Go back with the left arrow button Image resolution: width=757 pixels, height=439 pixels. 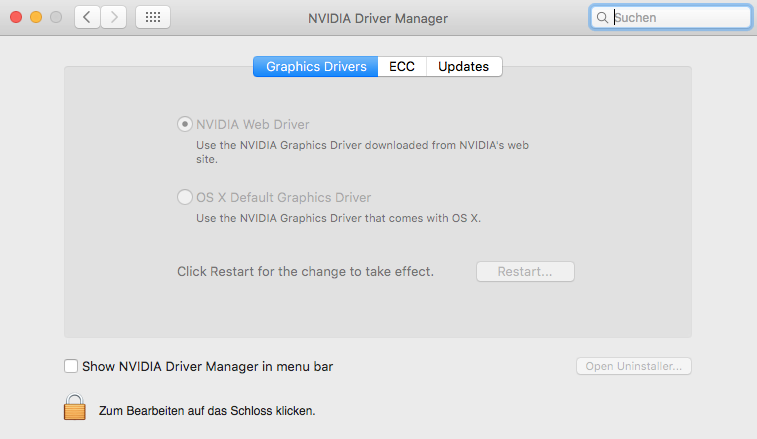click(87, 17)
